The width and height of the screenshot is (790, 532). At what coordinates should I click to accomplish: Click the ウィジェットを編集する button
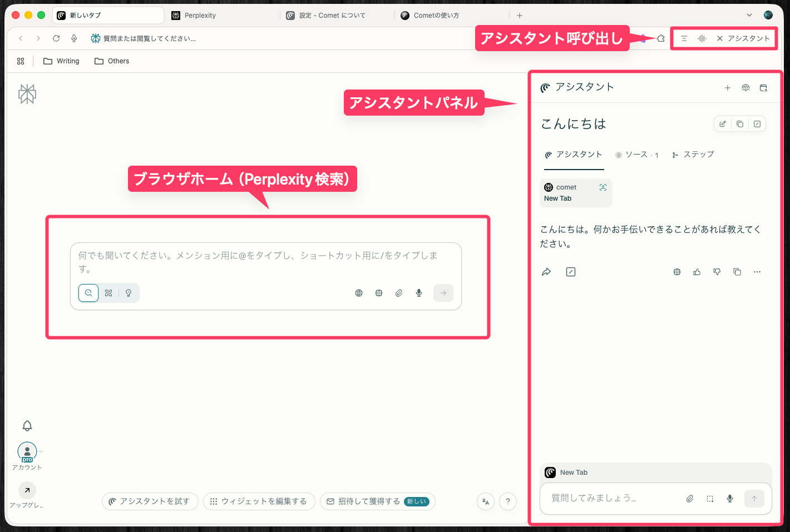pos(259,501)
